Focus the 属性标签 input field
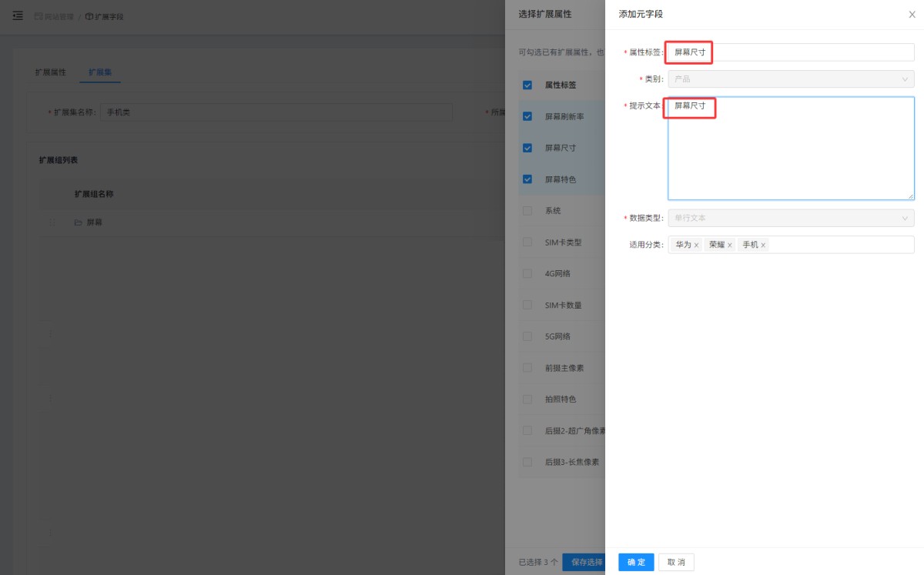 791,52
